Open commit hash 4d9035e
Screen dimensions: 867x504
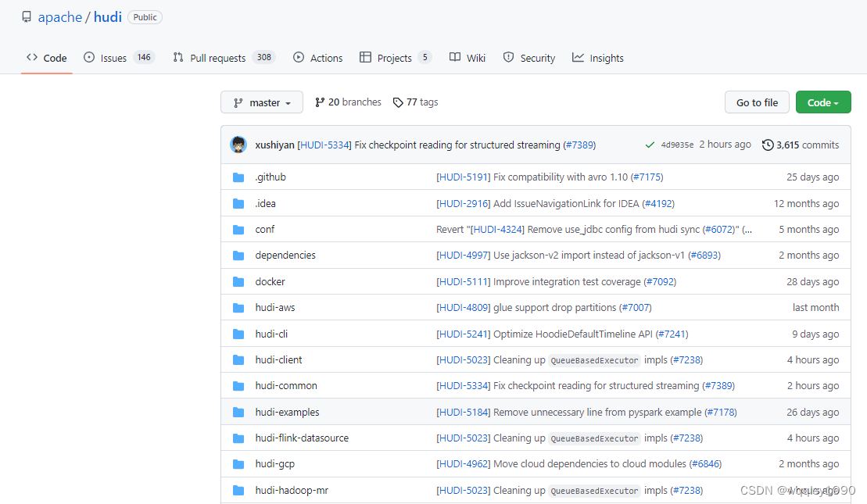(677, 145)
